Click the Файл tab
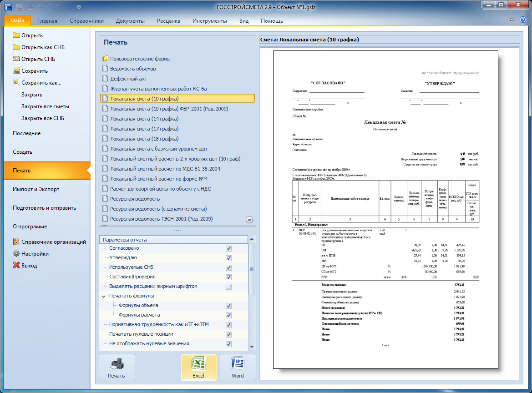Screen dimensions: 532x393 click(18, 20)
